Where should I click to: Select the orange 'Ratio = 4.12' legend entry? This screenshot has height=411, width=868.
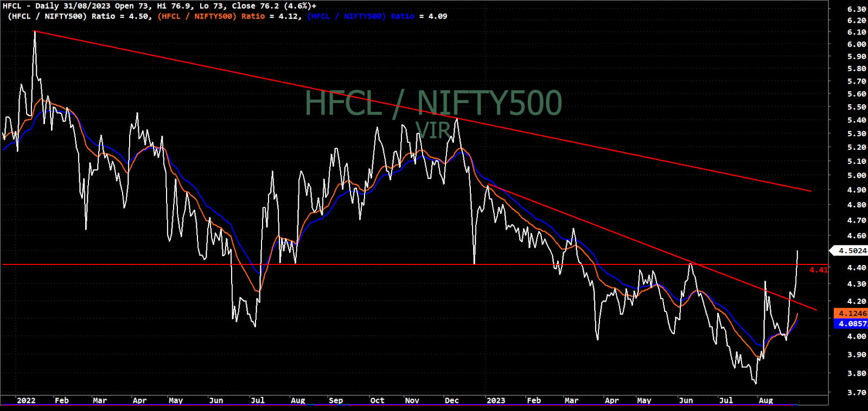coord(270,16)
